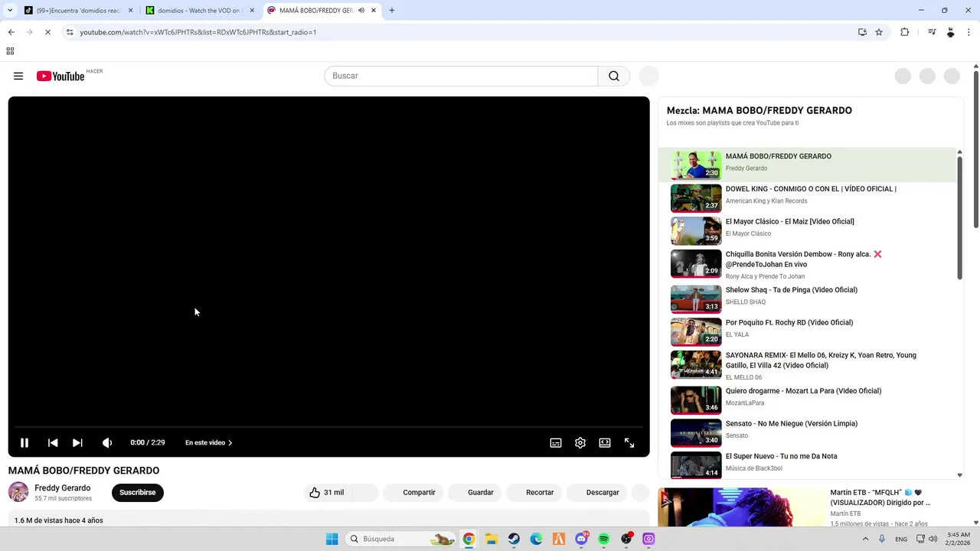The height and width of the screenshot is (551, 980).
Task: Open the apps grid in bookmarks bar
Action: (x=10, y=51)
